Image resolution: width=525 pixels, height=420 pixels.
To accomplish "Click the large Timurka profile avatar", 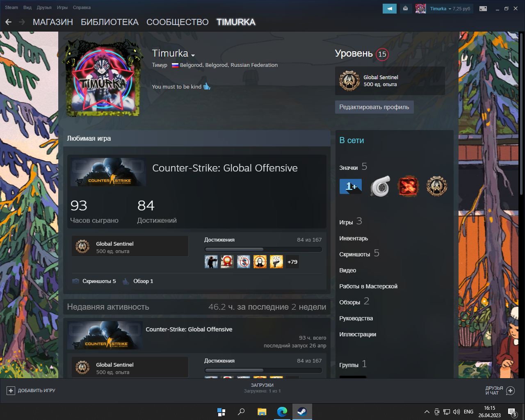I will [103, 78].
